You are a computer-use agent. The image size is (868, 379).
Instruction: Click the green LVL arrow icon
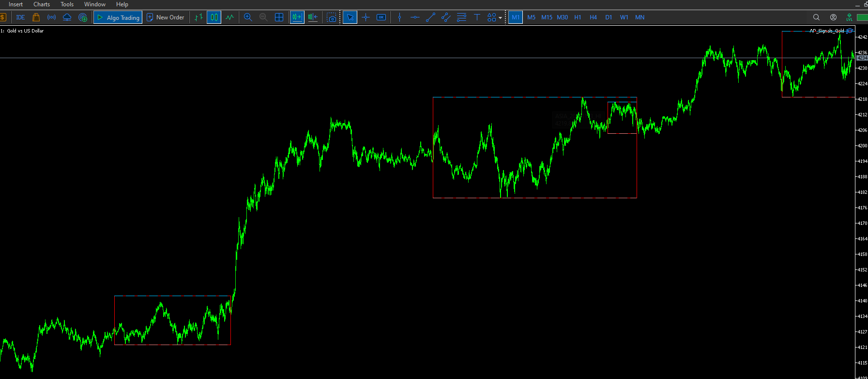(849, 17)
